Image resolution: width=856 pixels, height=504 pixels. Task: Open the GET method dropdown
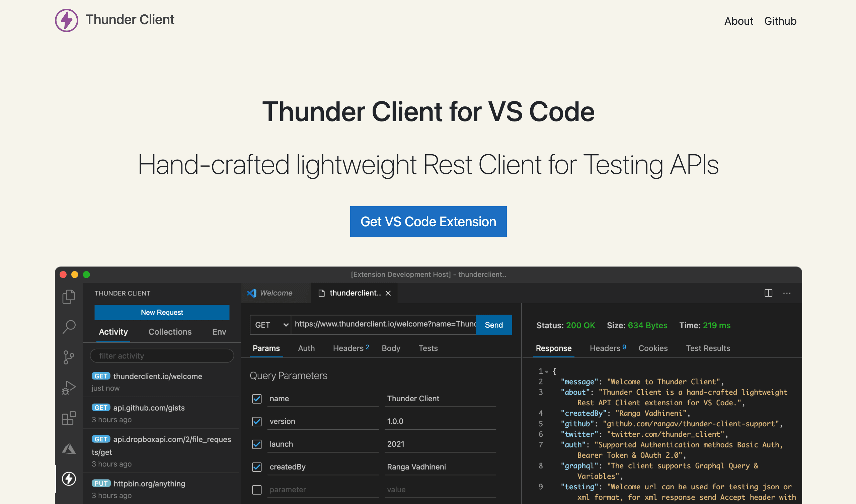[x=270, y=325]
